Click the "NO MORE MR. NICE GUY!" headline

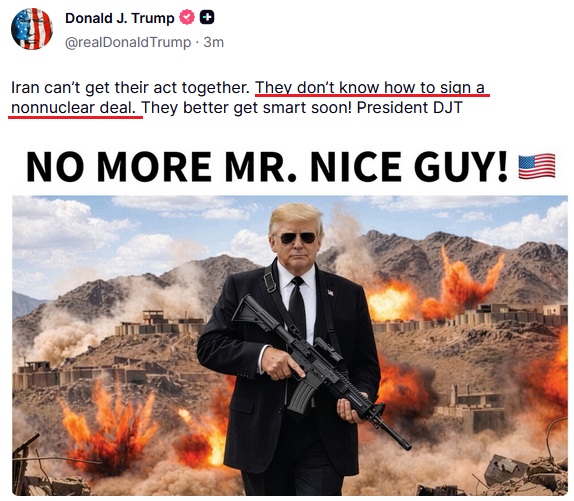pos(267,167)
